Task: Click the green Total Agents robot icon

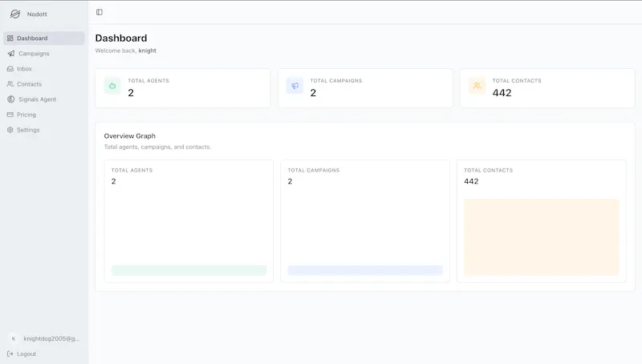Action: point(112,86)
